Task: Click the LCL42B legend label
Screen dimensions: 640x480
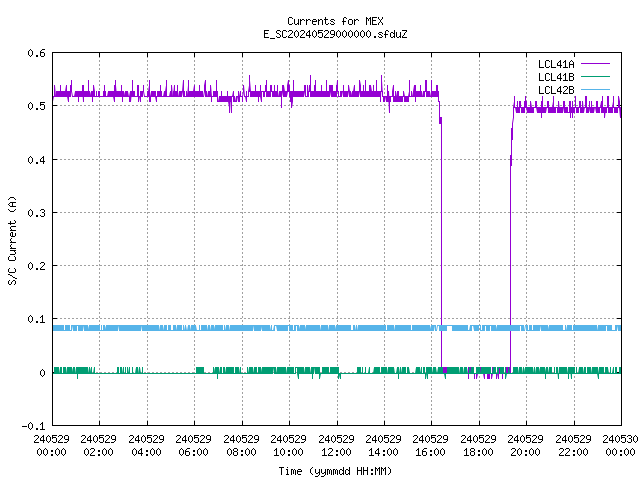Action: click(556, 90)
